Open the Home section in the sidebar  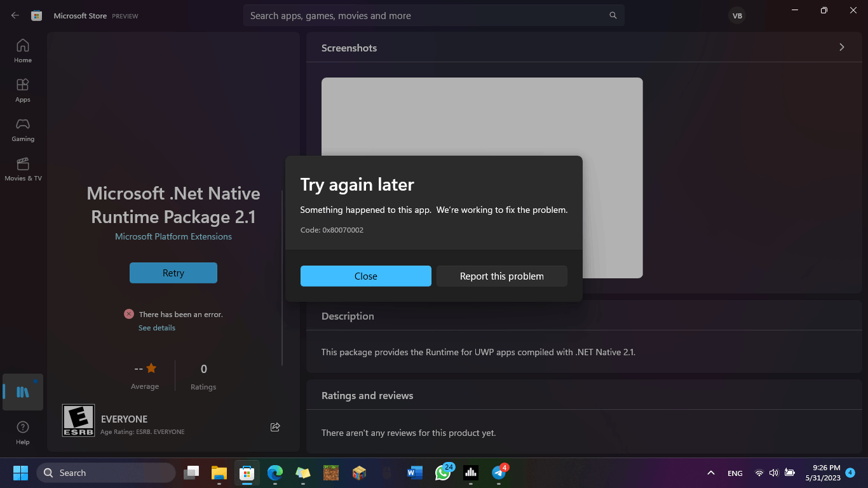[x=22, y=50]
